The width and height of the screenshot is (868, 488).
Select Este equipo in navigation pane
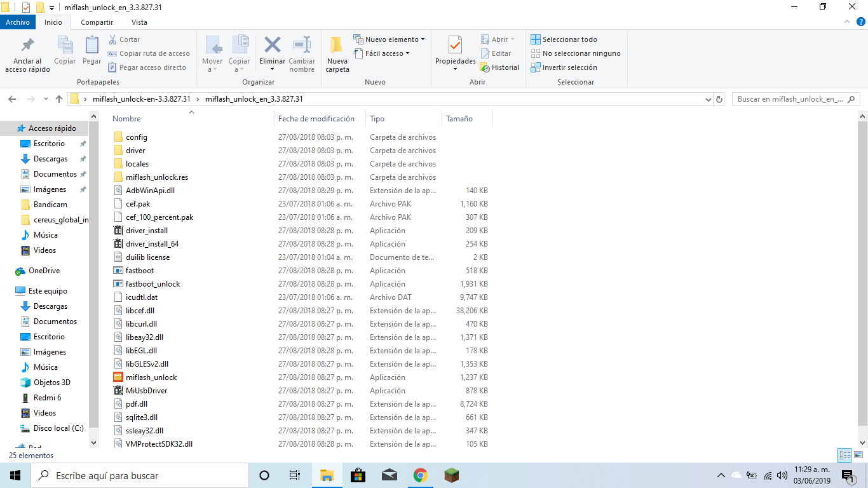pyautogui.click(x=48, y=291)
